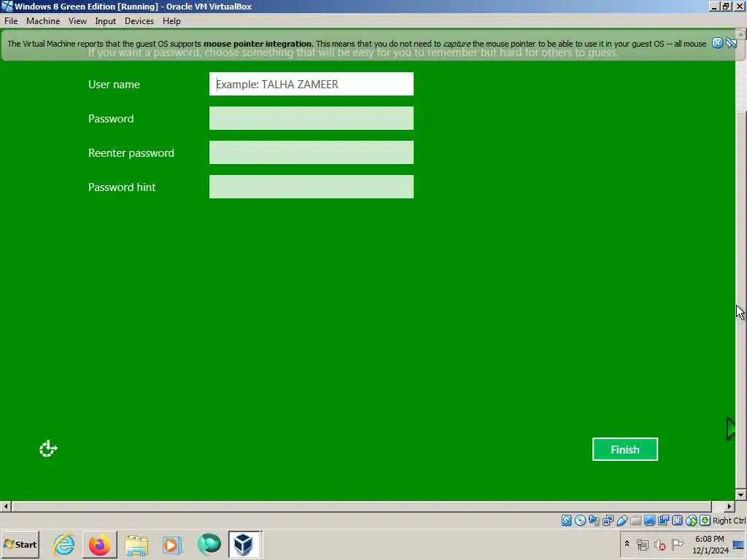Open the Machine menu

(x=43, y=21)
